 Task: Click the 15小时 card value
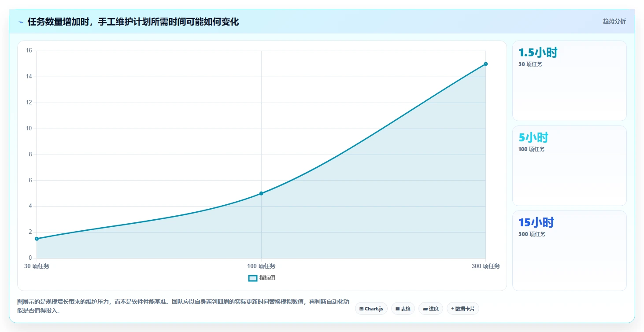click(x=536, y=222)
